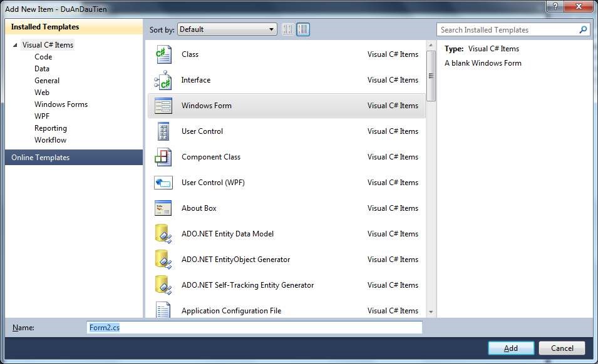598x364 pixels.
Task: Click the Windows Form template icon
Action: click(163, 106)
